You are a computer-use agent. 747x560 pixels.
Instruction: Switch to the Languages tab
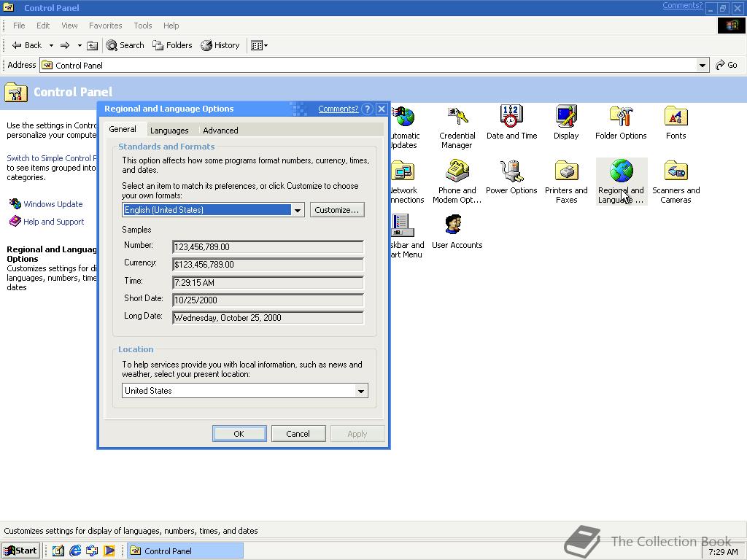tap(169, 130)
